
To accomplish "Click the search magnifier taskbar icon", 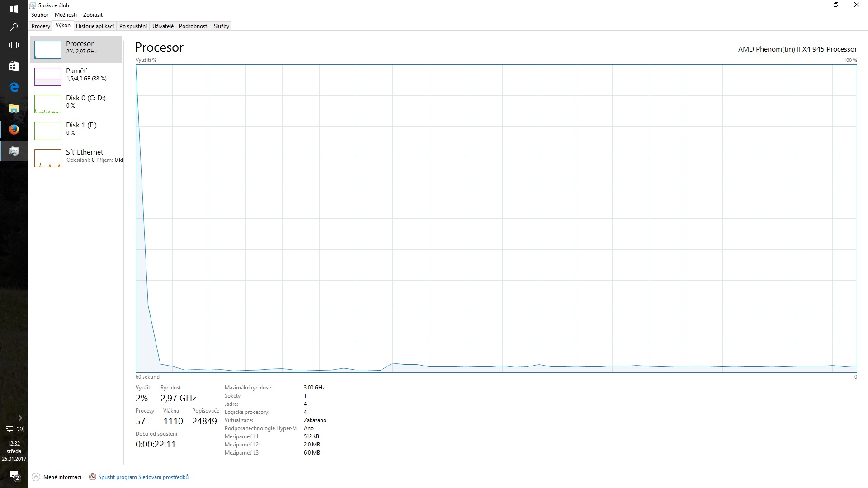I will [x=14, y=27].
